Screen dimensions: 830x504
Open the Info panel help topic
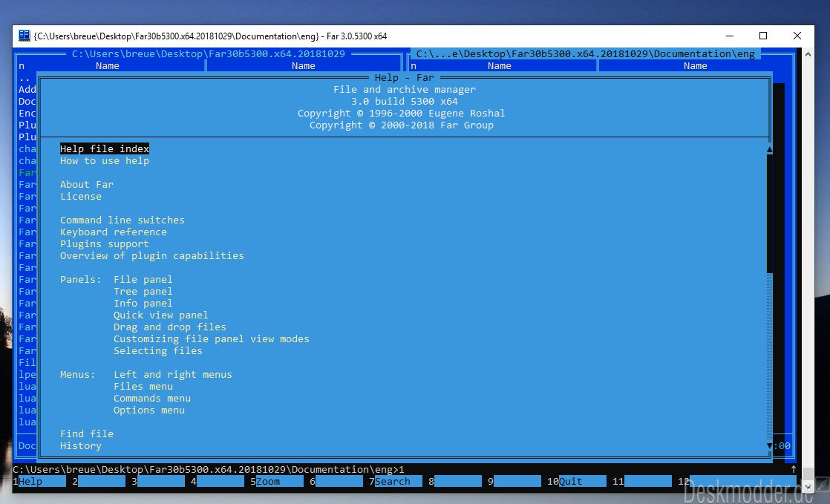143,304
